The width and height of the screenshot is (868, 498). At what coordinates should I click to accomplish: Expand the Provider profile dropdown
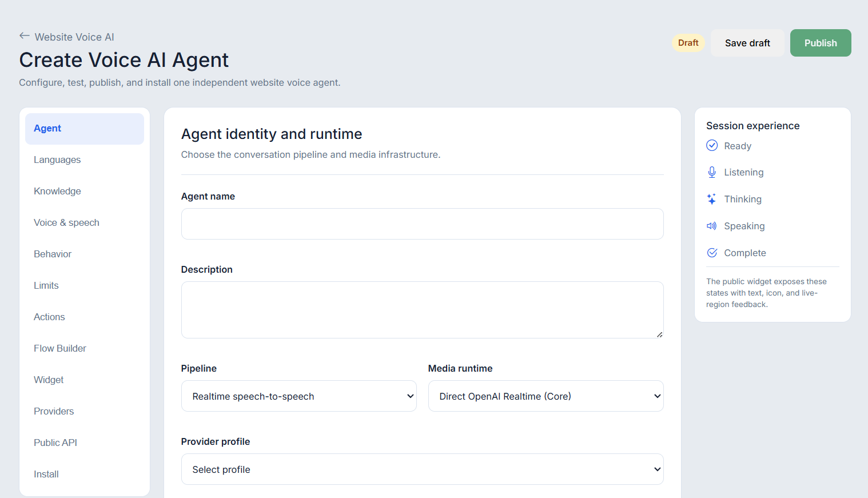coord(423,469)
